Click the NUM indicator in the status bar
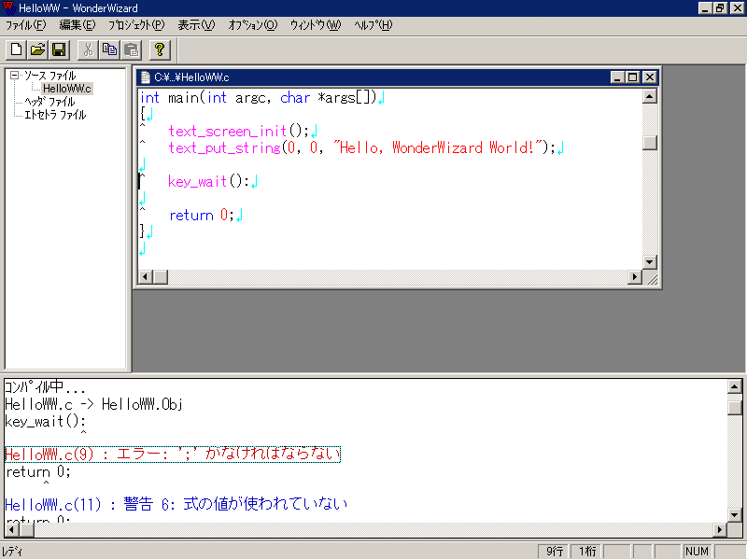The image size is (747, 560). 697,552
